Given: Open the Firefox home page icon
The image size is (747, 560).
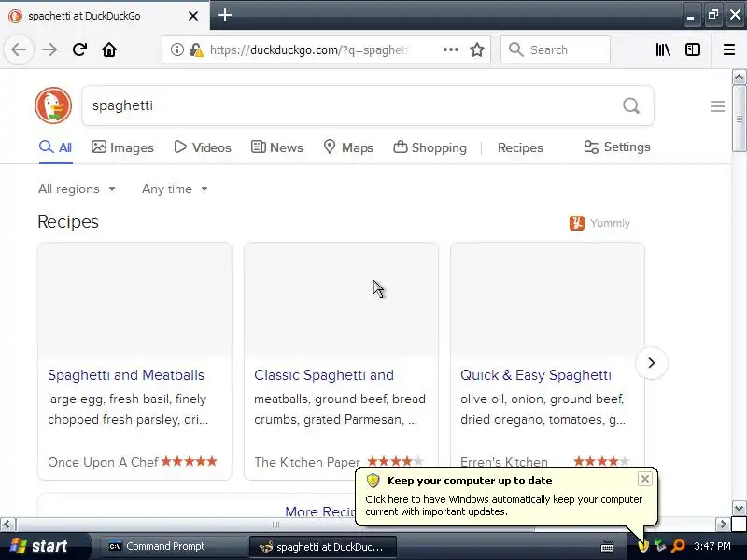Looking at the screenshot, I should 109,49.
